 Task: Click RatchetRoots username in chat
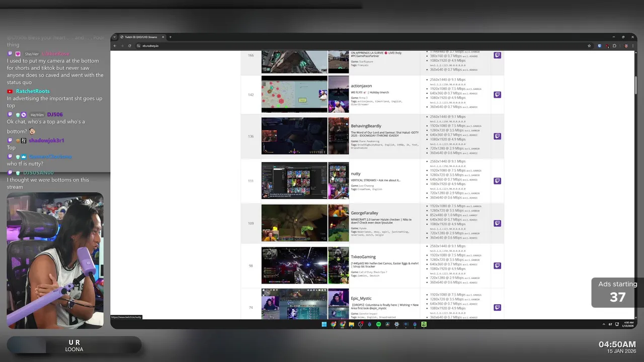pyautogui.click(x=33, y=91)
